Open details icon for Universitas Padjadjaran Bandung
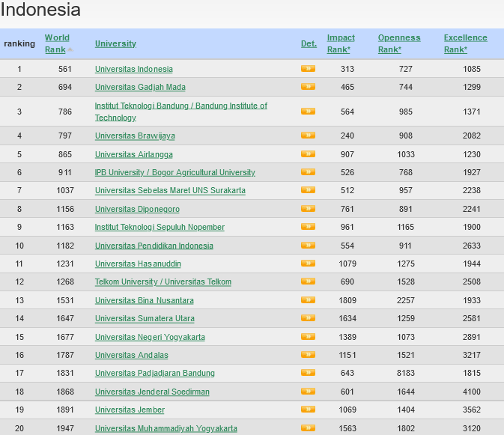The width and height of the screenshot is (504, 435). [x=308, y=372]
